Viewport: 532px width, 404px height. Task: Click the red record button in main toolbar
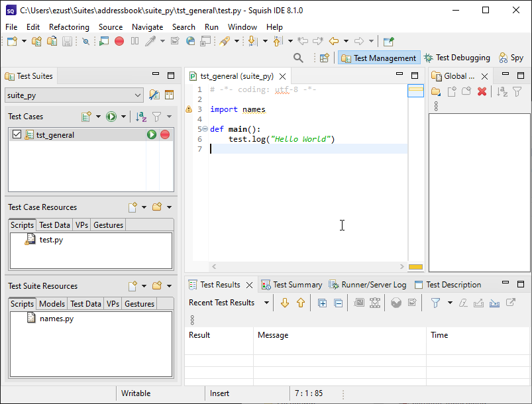[x=119, y=41]
